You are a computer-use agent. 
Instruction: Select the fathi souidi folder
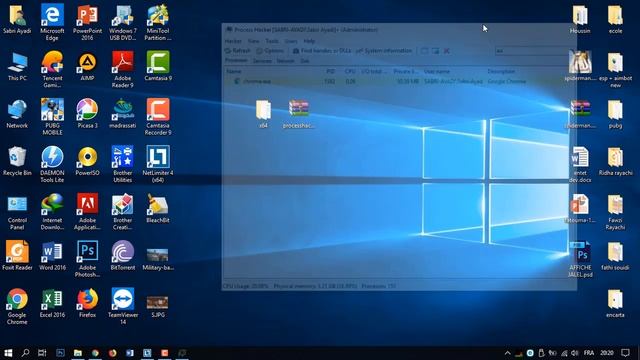pos(615,256)
